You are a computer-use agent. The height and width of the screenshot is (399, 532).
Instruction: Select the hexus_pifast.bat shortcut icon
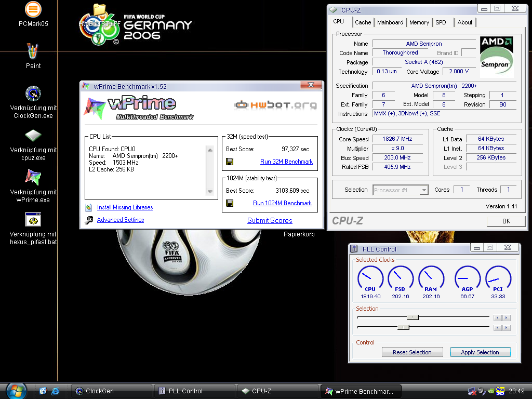(x=33, y=220)
